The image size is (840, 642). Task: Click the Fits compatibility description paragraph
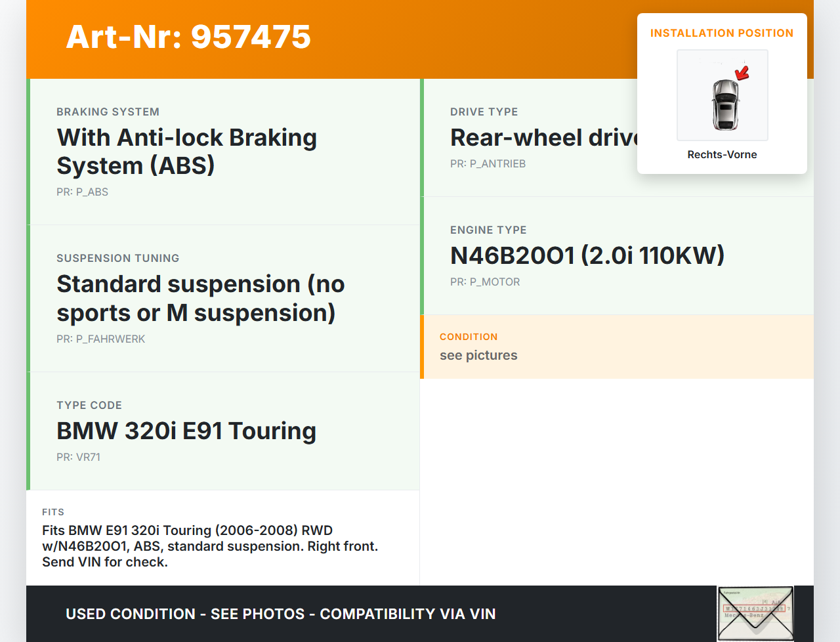(210, 546)
